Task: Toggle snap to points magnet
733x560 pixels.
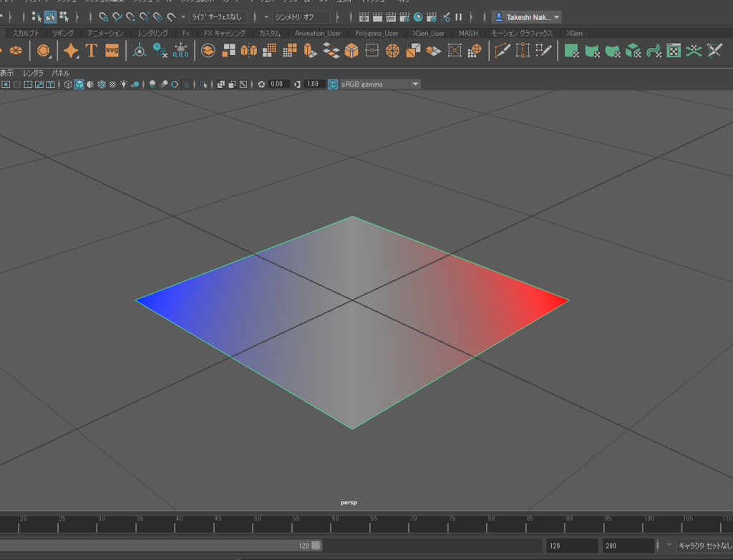Action: (x=130, y=17)
